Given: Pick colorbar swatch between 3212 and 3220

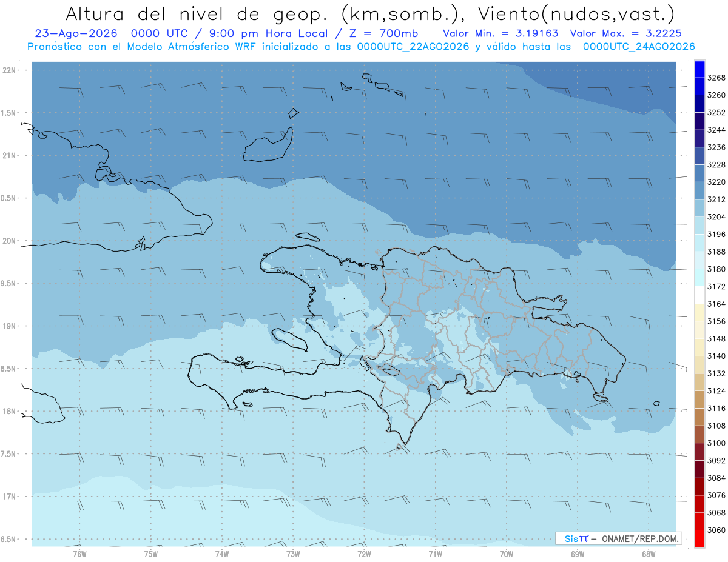Looking at the screenshot, I should coord(699,190).
